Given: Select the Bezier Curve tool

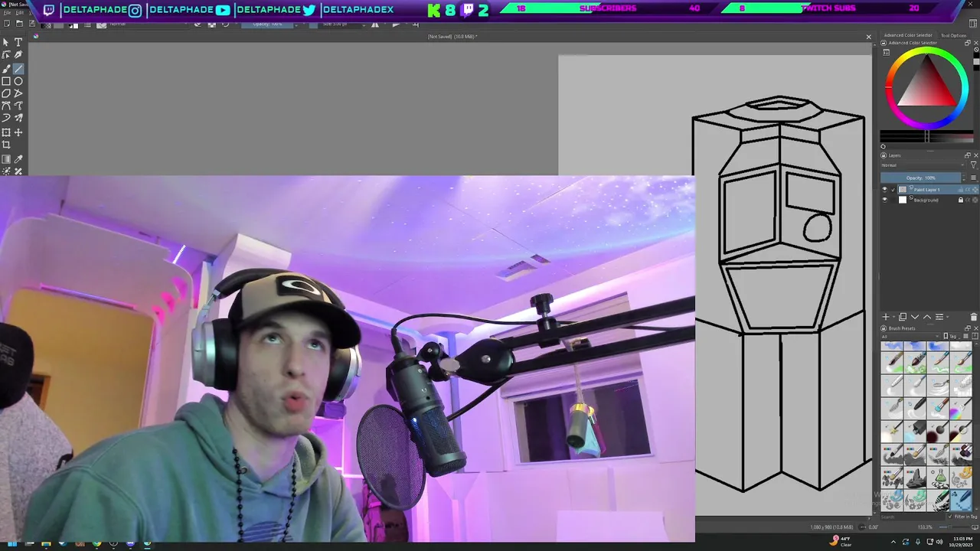Looking at the screenshot, I should (6, 106).
